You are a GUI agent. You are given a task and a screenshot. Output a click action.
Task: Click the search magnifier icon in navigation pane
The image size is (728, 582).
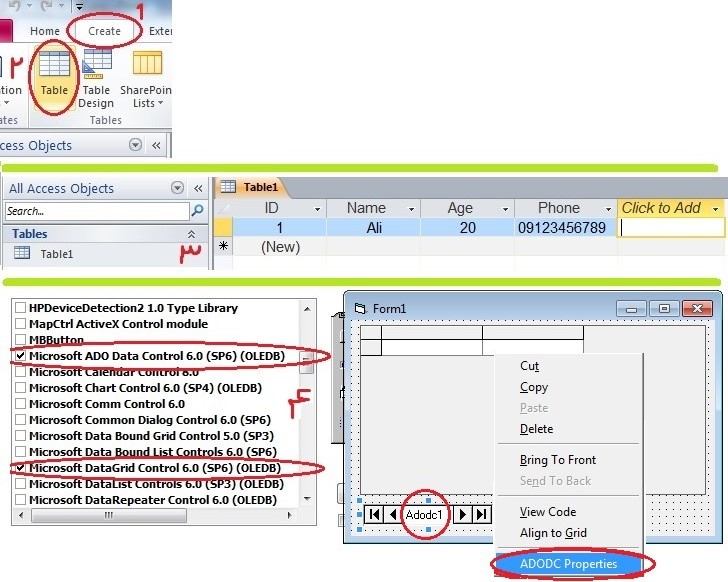197,211
